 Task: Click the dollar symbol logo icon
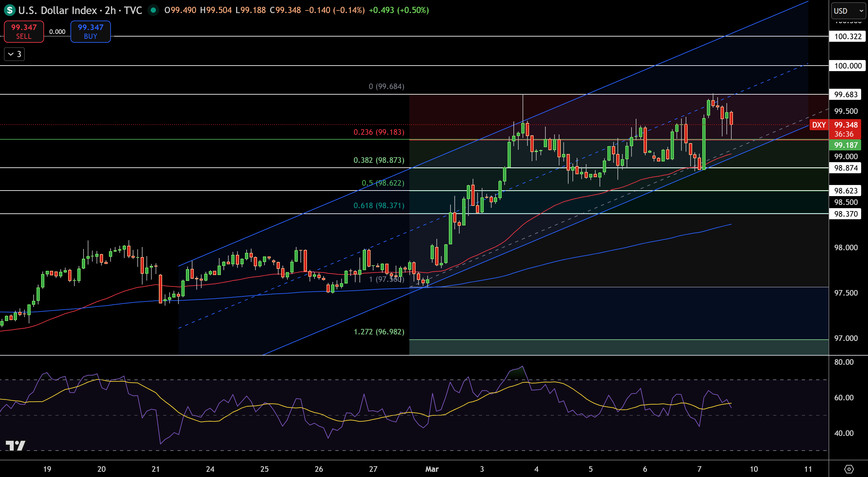tap(10, 10)
